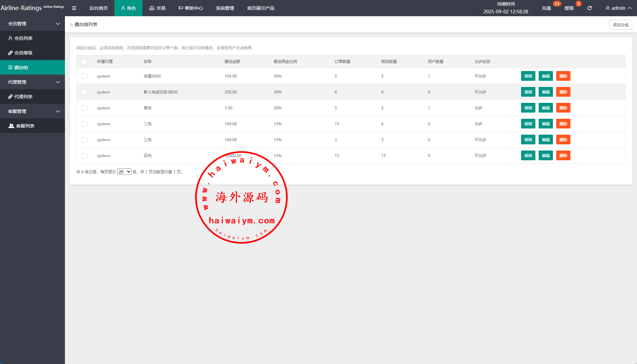Click the sidebar collapse hamburger icon
The width and height of the screenshot is (637, 364).
(x=74, y=8)
